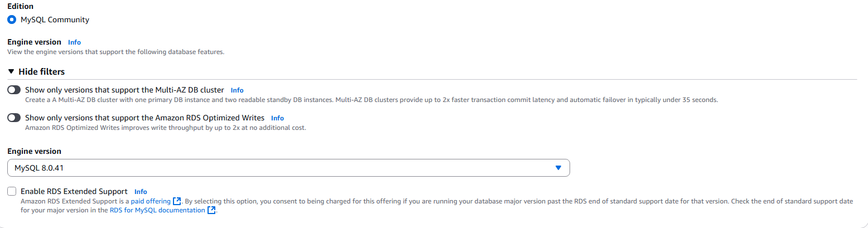
Task: Click the Multi-AZ DB cluster filter label text
Action: pos(124,90)
